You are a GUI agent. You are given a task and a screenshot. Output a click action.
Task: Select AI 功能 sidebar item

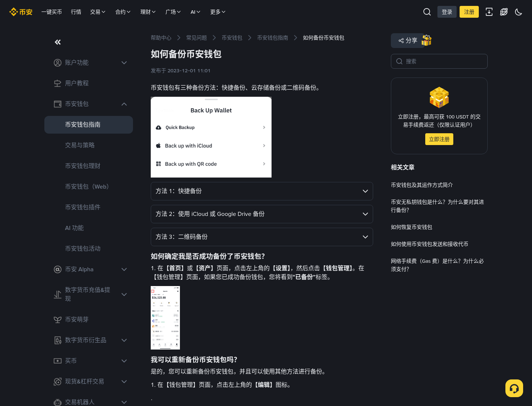(x=89, y=228)
